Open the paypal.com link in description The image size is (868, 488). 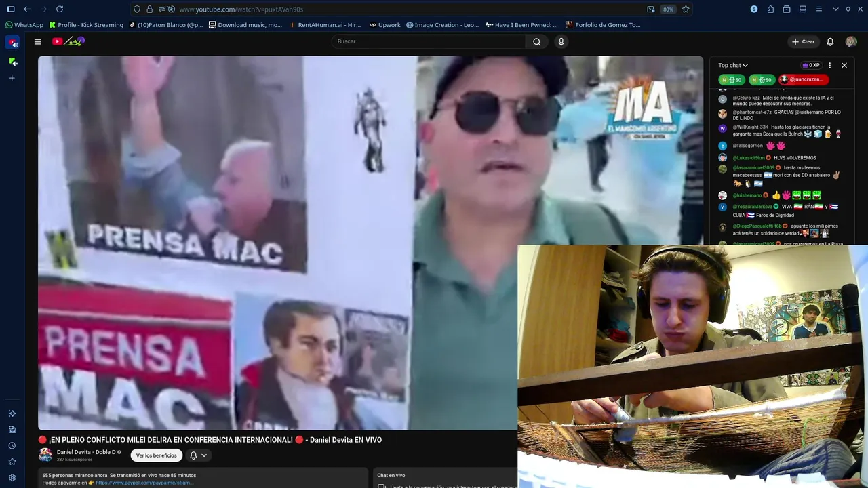click(144, 483)
